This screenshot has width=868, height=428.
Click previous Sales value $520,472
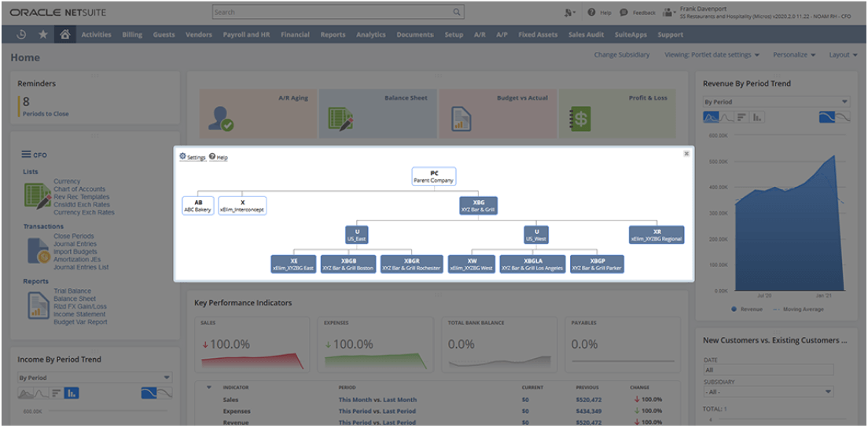pyautogui.click(x=588, y=400)
